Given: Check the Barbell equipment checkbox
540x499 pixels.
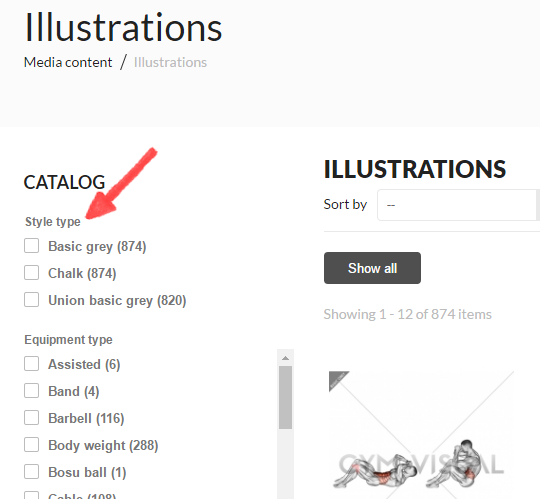Looking at the screenshot, I should [x=31, y=418].
